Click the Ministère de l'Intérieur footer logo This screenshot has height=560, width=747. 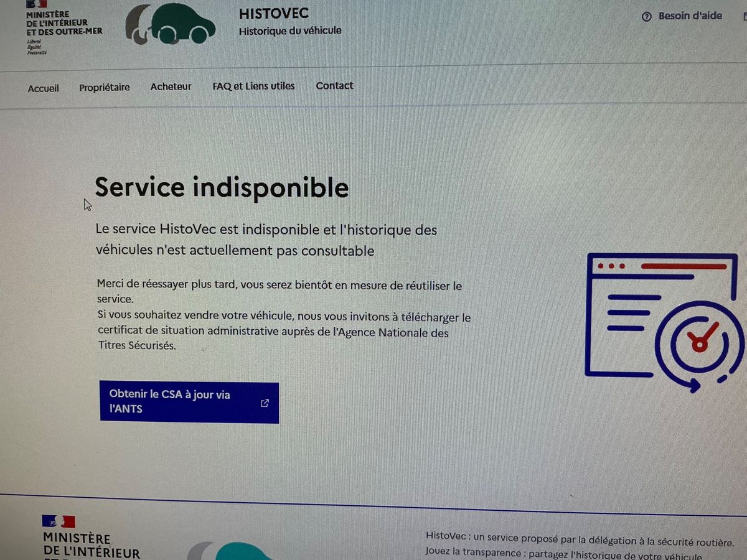pyautogui.click(x=92, y=538)
